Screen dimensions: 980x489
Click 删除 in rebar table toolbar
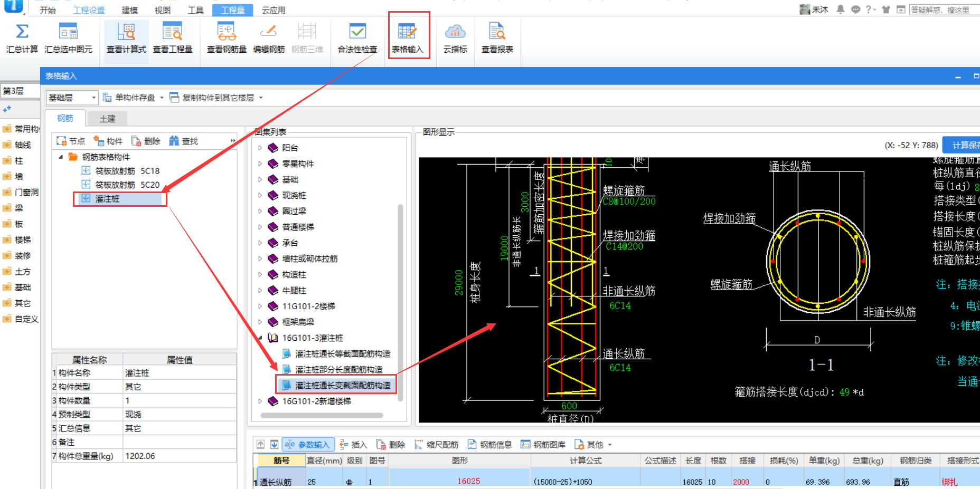[x=391, y=445]
